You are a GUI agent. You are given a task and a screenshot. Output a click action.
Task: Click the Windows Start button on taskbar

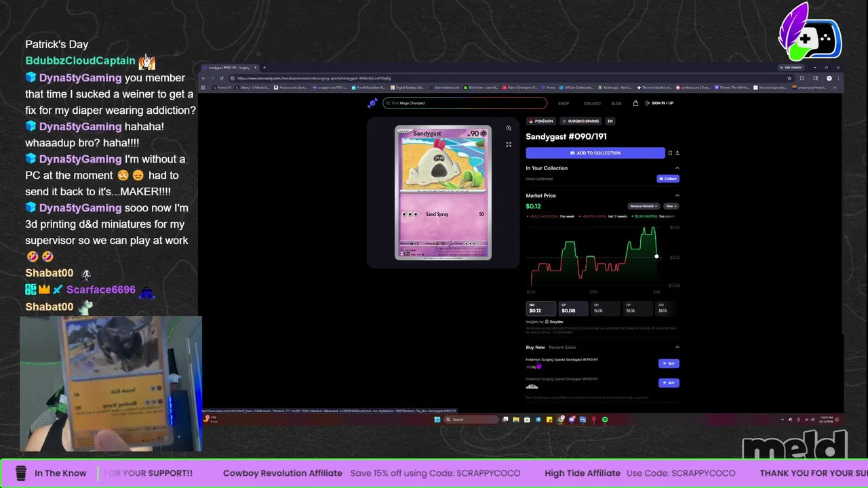(437, 420)
